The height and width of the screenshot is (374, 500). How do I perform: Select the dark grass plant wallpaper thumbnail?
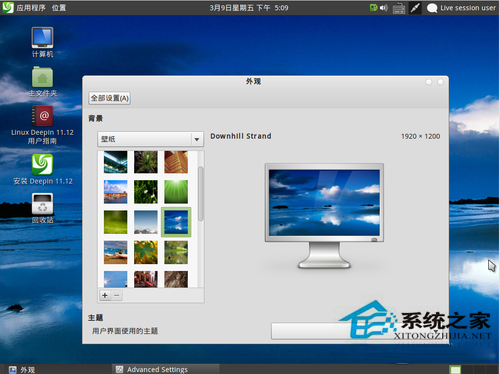point(146,162)
